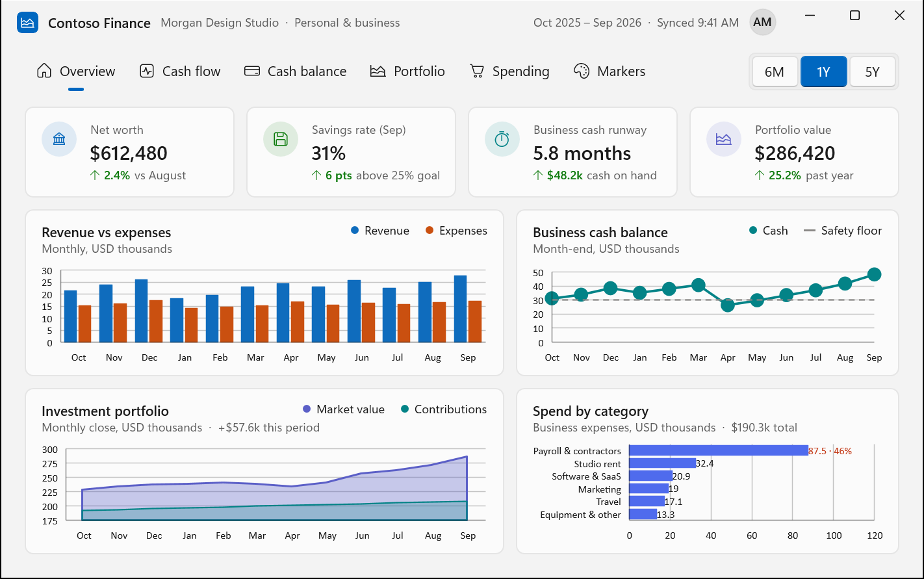The height and width of the screenshot is (579, 924).
Task: Select the Payroll & contractors bar
Action: (x=719, y=451)
